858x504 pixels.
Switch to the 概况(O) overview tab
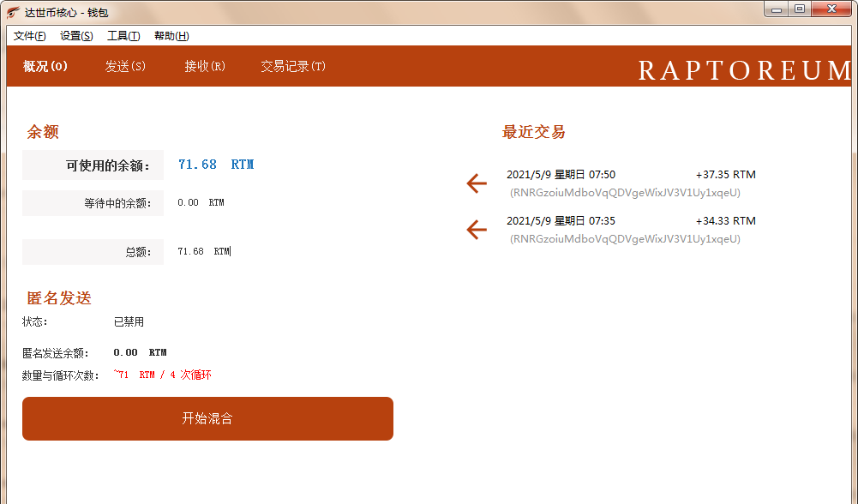coord(45,66)
